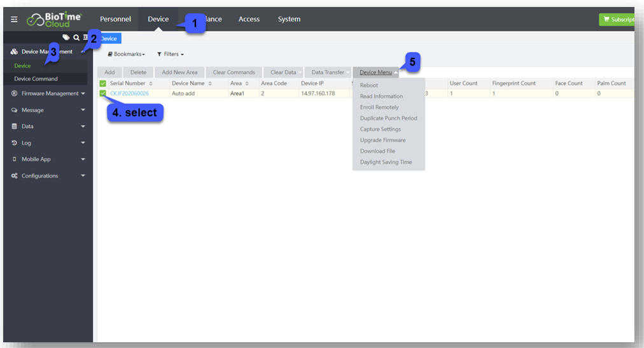
Task: Click the Add New Area button
Action: pos(179,73)
